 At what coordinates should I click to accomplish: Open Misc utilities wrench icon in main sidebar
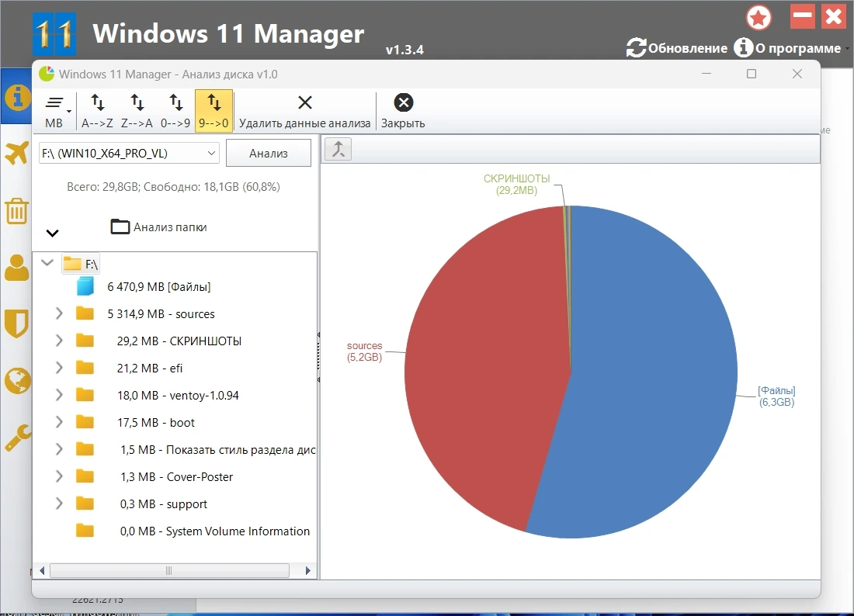click(x=18, y=438)
